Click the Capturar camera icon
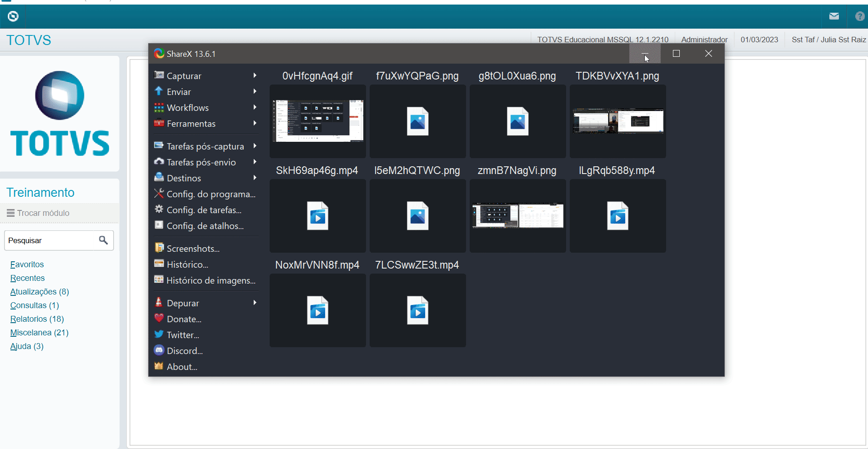Screen dimensions: 868x449 [x=159, y=75]
